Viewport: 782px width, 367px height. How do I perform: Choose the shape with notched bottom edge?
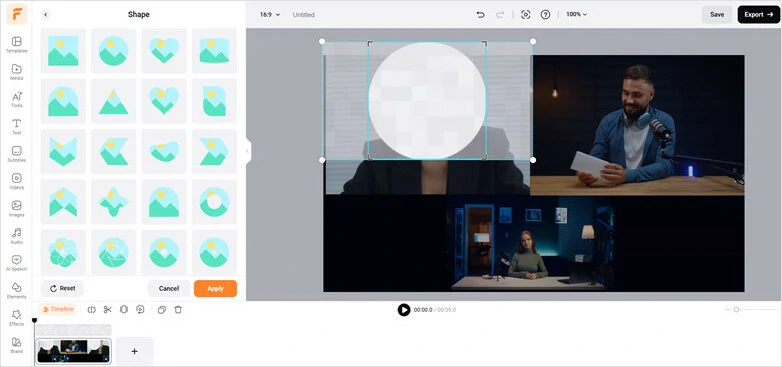click(x=63, y=201)
